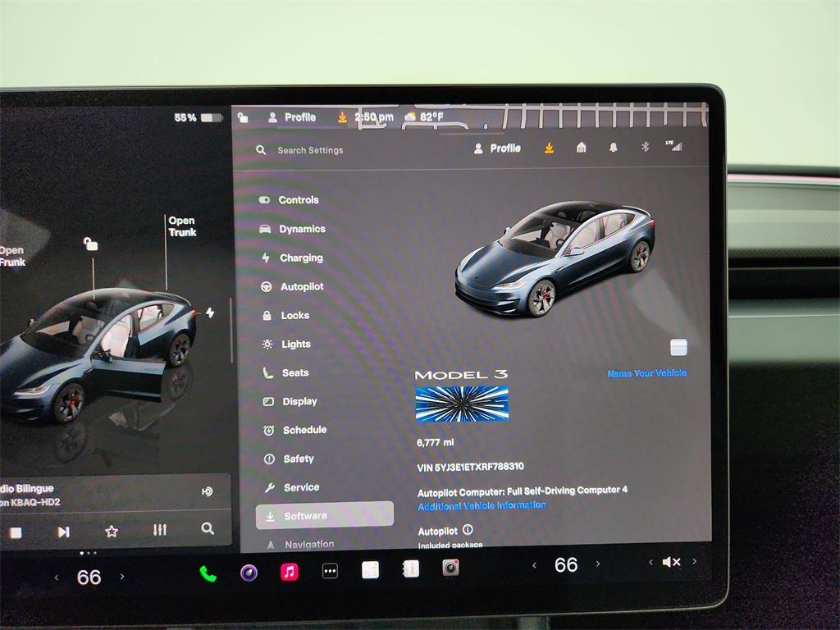Stop the media playback
The image size is (840, 630).
[x=16, y=532]
